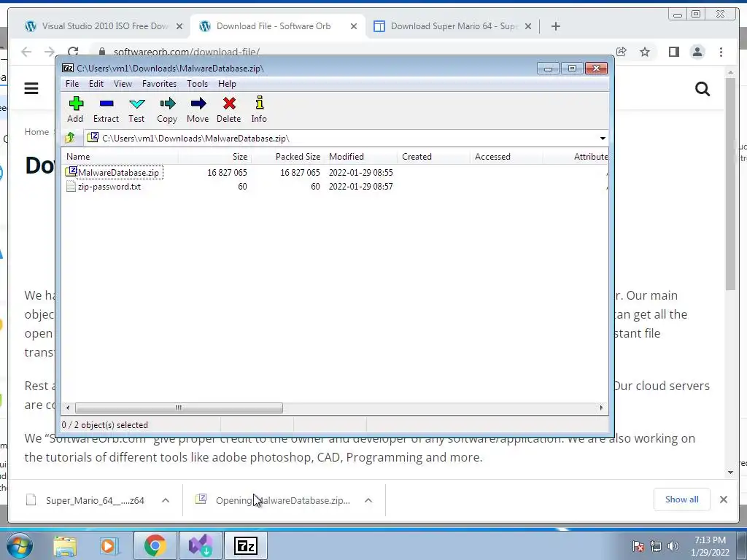Bookmark this page with star icon
The image size is (747, 560).
coord(645,52)
